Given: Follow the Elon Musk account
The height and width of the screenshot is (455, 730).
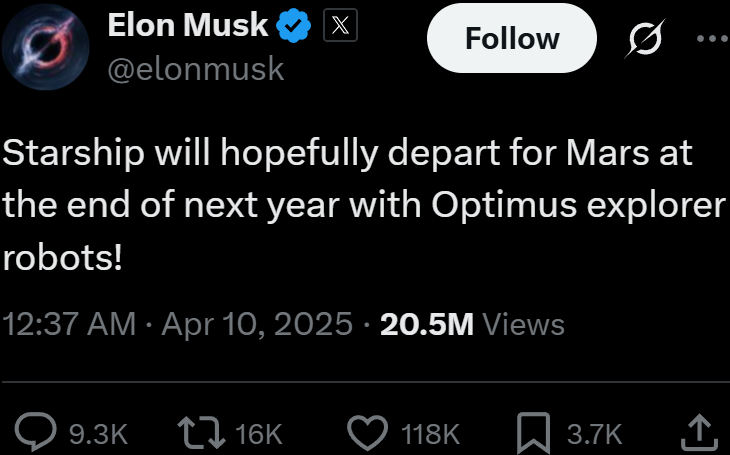Looking at the screenshot, I should (x=512, y=38).
